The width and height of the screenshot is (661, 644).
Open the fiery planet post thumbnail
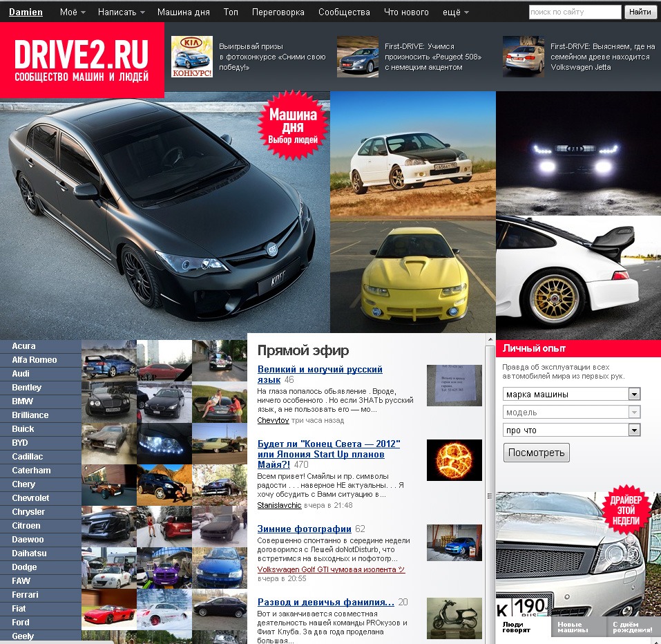pos(454,460)
